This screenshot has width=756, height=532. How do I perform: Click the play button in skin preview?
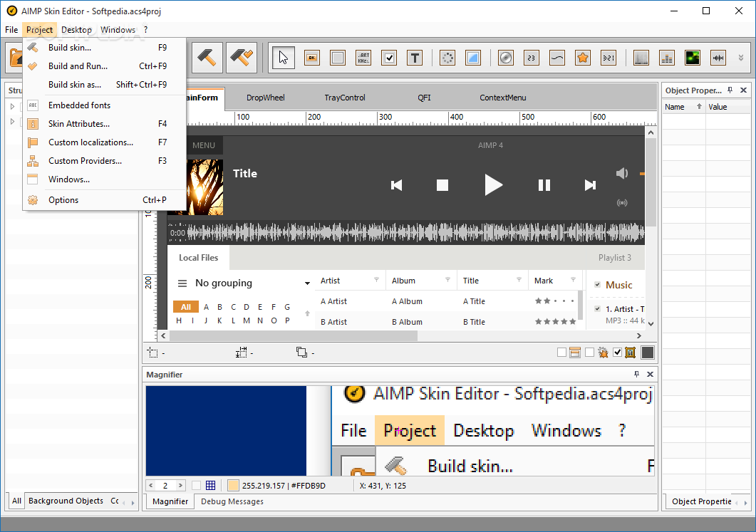(493, 185)
